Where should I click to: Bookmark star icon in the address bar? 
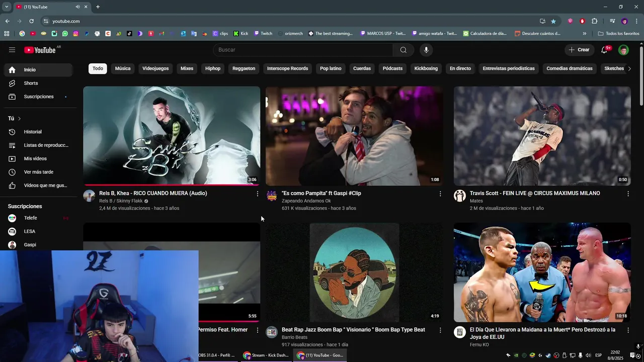click(553, 21)
